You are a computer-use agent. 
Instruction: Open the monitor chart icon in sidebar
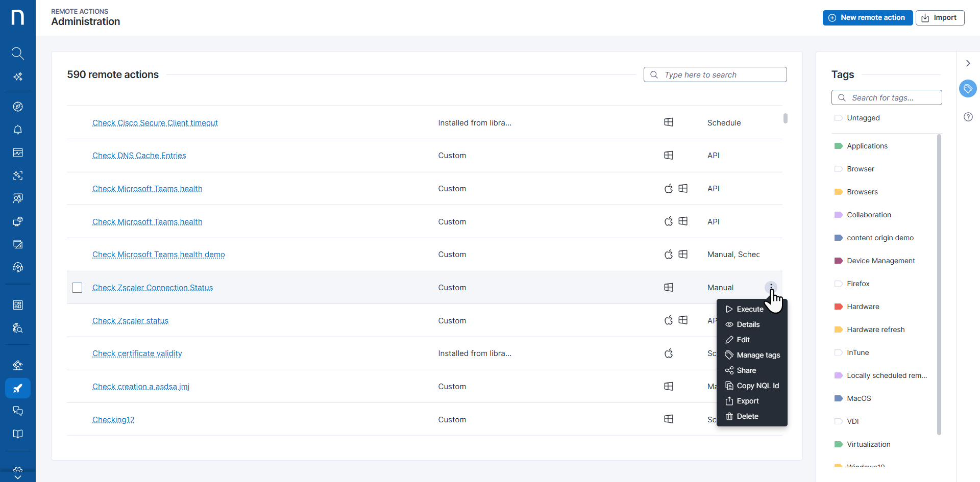click(x=18, y=153)
